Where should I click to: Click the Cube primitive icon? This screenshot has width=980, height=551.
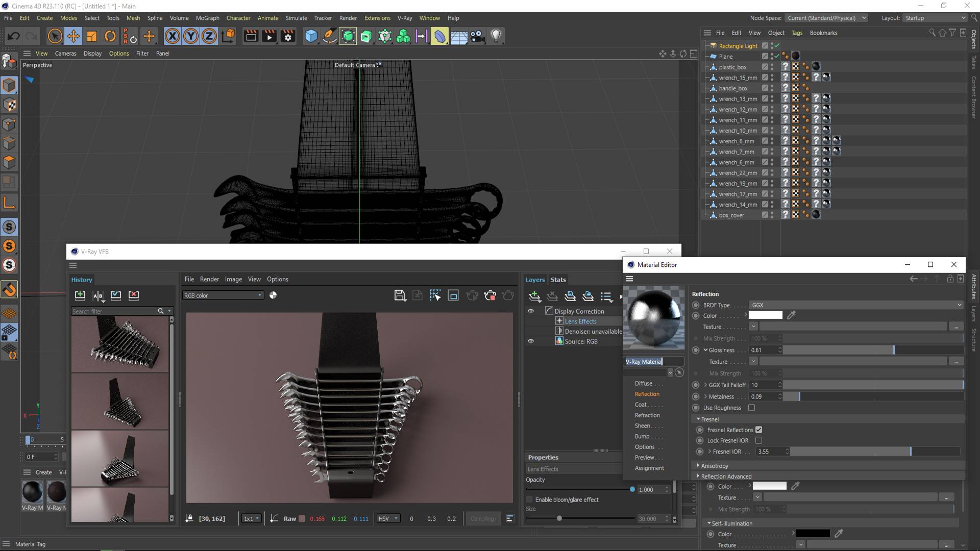(311, 36)
